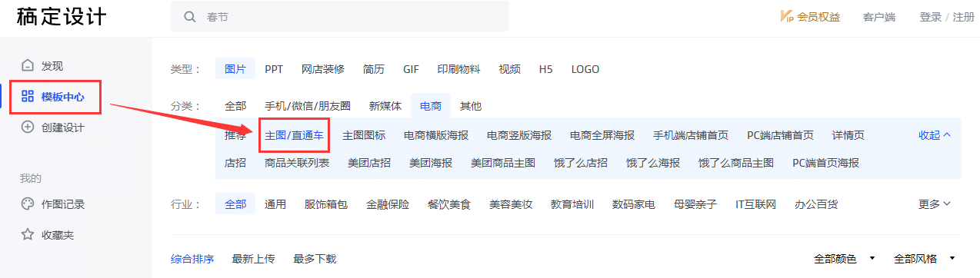Screen dimensions: 980x278
Task: Choose 美团店招 subcategory
Action: [369, 163]
